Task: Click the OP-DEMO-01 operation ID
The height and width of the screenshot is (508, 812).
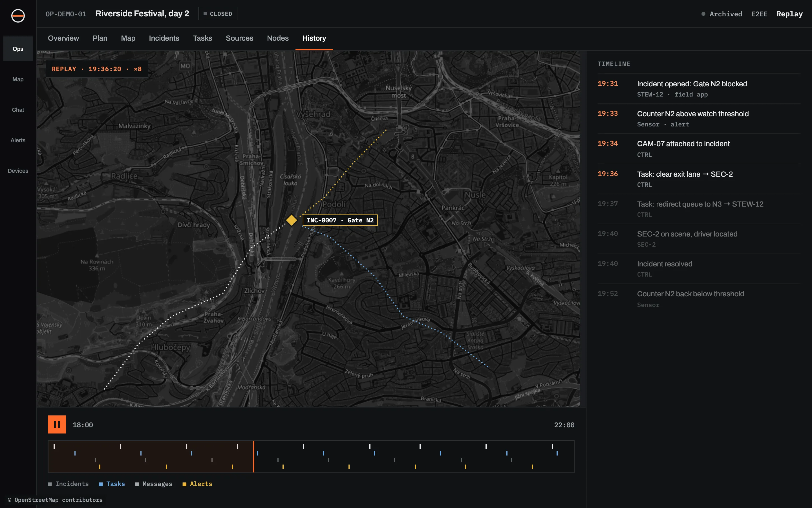Action: pyautogui.click(x=66, y=14)
